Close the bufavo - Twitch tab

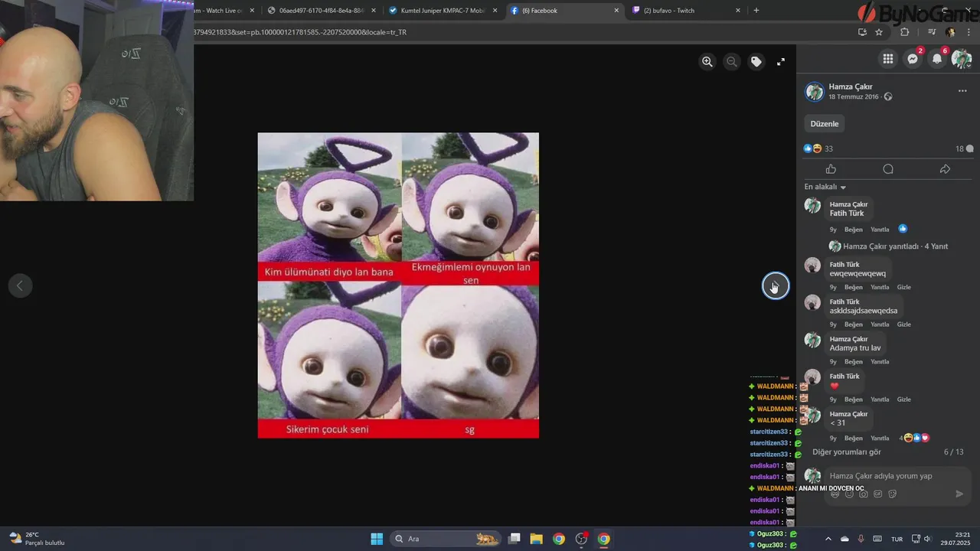pyautogui.click(x=738, y=11)
